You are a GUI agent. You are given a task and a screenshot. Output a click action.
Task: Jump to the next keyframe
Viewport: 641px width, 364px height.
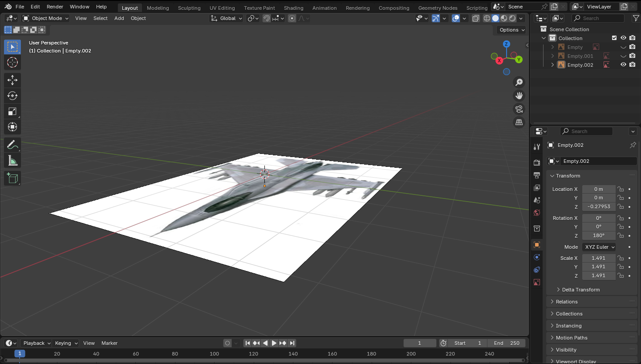(283, 343)
